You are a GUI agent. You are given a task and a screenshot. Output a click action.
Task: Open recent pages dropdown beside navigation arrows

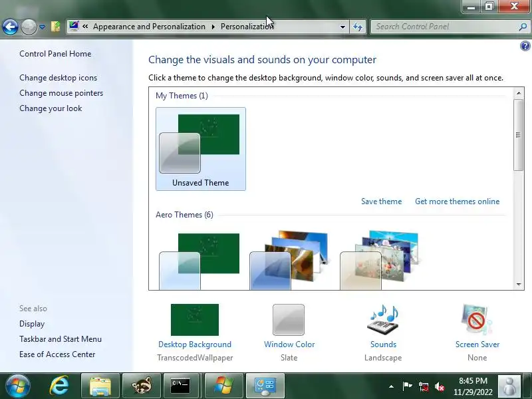coord(42,27)
